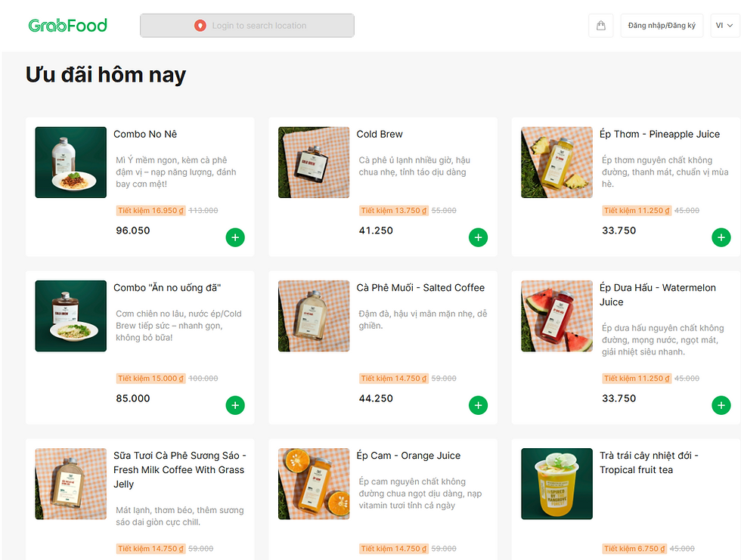Click the plus icon on Ép Cam - Orange Juice
741x560 pixels.
[x=478, y=556]
